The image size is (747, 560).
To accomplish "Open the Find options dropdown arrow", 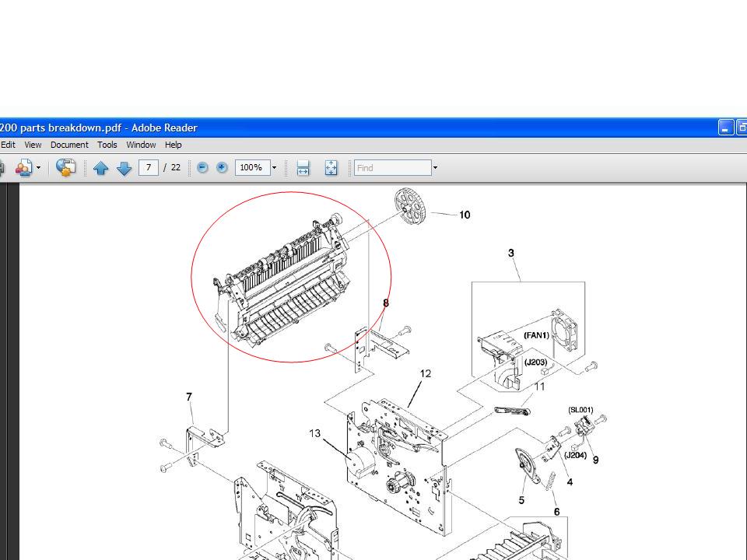I will 435,168.
